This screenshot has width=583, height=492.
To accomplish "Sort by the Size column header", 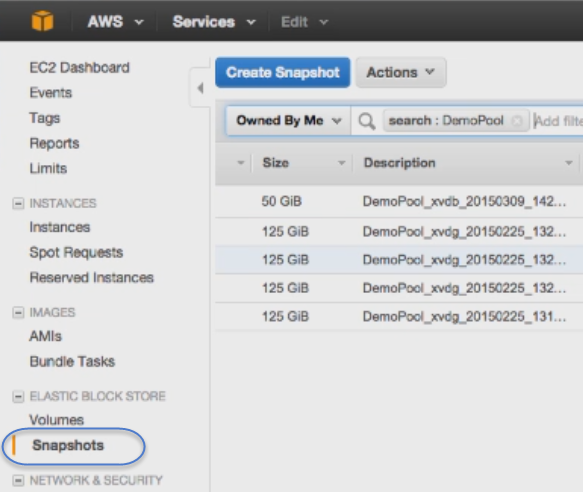I will pos(276,163).
